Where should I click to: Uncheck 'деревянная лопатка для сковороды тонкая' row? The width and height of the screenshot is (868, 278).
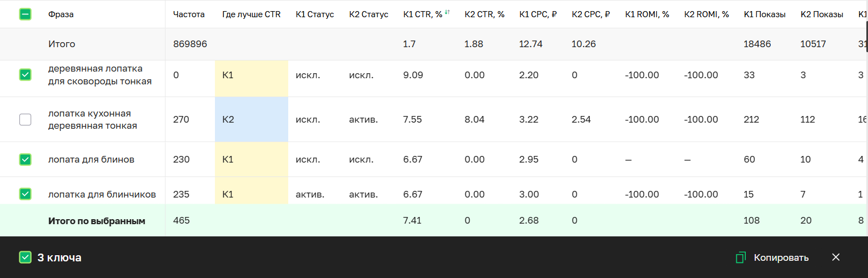(25, 74)
